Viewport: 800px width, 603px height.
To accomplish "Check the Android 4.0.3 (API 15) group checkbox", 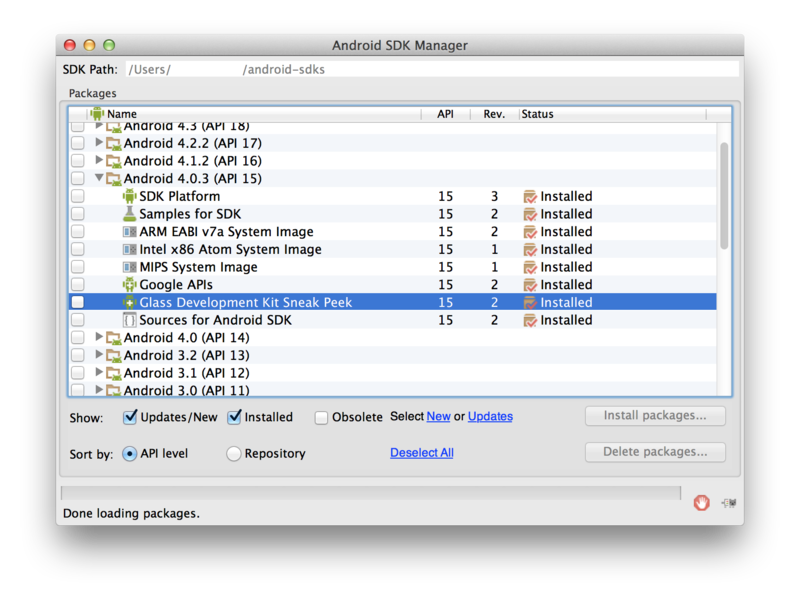I will (78, 179).
